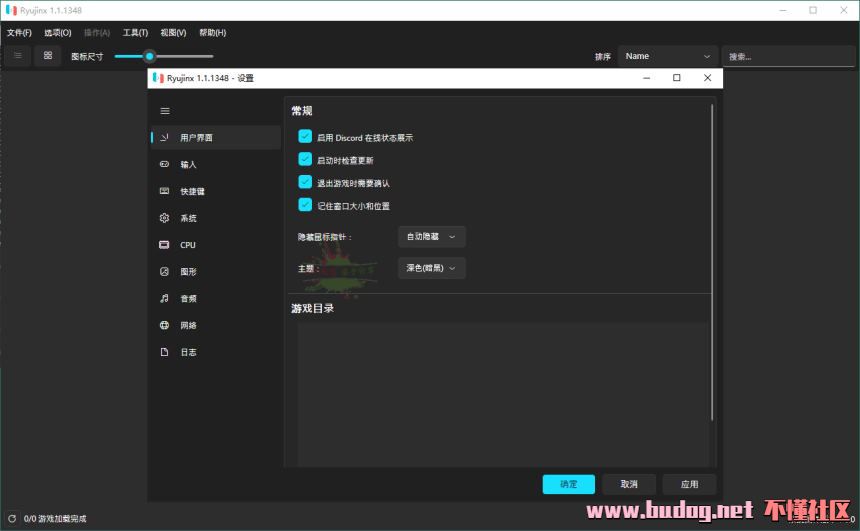Open the 工具(T) menu

135,33
